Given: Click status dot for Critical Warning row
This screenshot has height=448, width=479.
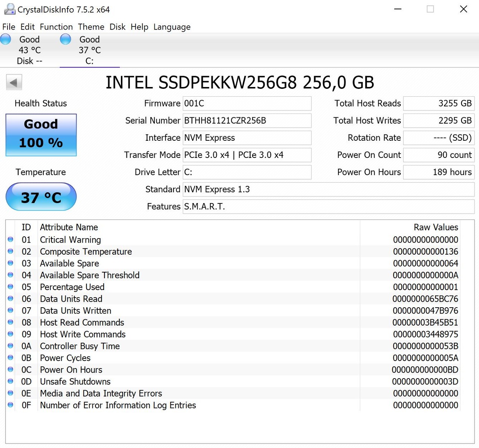Looking at the screenshot, I should tap(10, 239).
